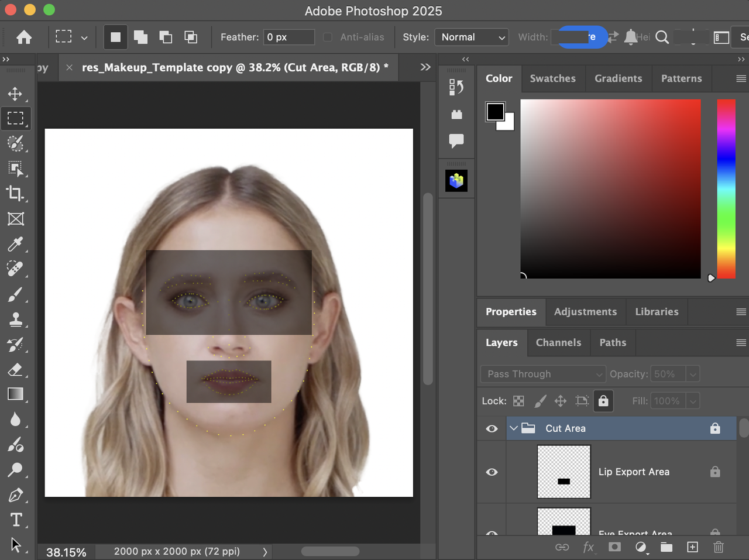Open the colorful cube panel icon

click(x=456, y=181)
